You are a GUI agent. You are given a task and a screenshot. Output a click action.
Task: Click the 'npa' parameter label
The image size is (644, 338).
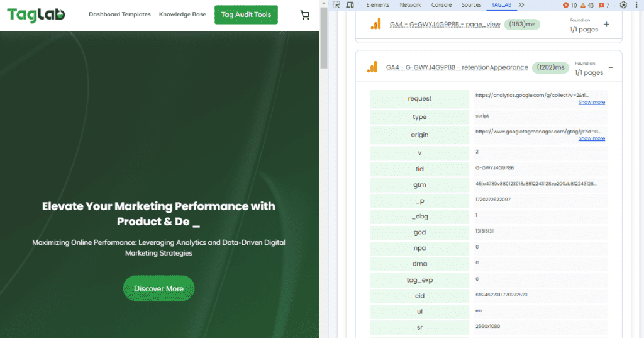pos(419,248)
